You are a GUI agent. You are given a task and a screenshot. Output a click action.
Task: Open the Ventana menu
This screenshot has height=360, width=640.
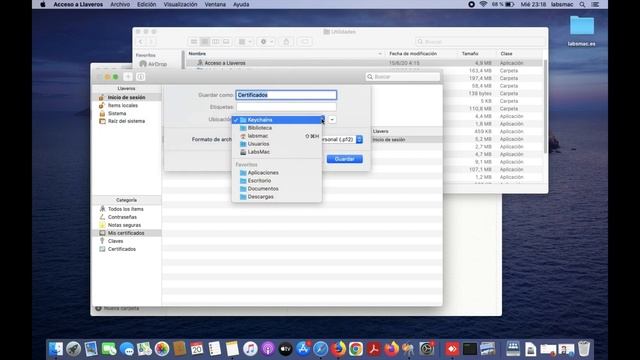point(215,4)
